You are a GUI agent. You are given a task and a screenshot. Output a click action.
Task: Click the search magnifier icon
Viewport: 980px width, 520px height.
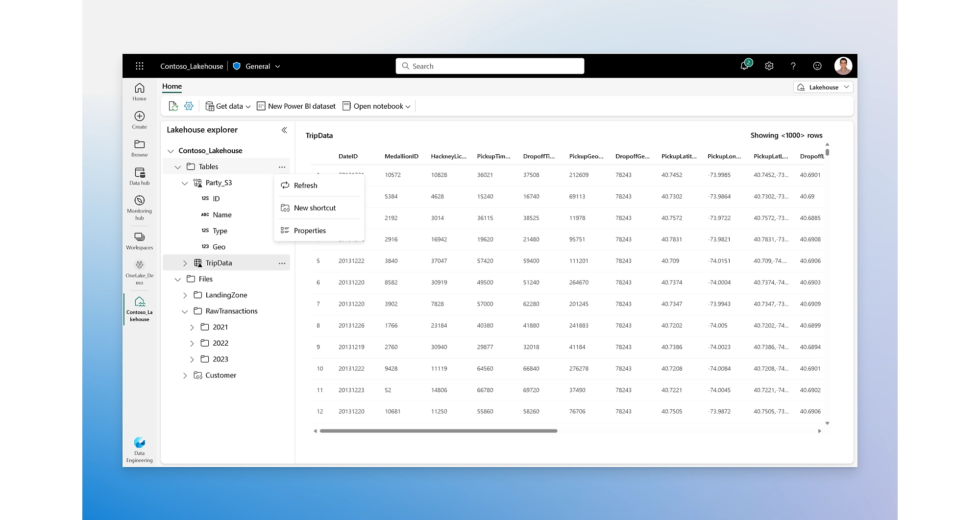point(405,66)
